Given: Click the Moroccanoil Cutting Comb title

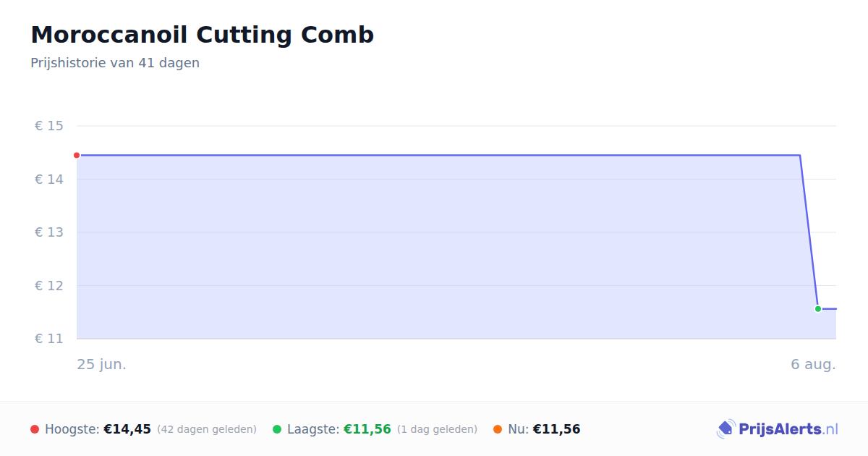Looking at the screenshot, I should (203, 35).
